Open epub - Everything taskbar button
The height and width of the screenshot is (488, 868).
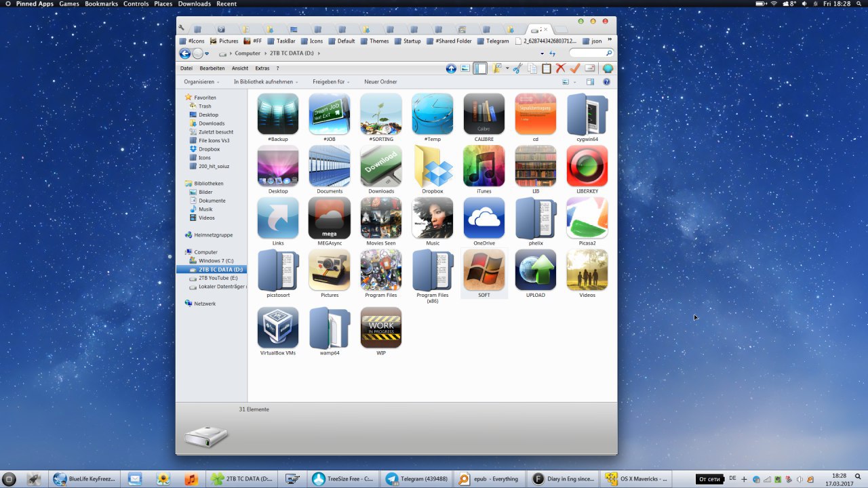point(488,479)
